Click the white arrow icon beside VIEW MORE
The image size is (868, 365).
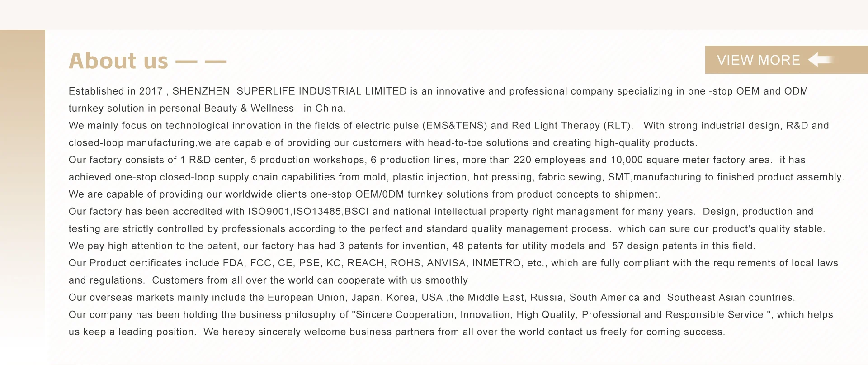pos(820,60)
